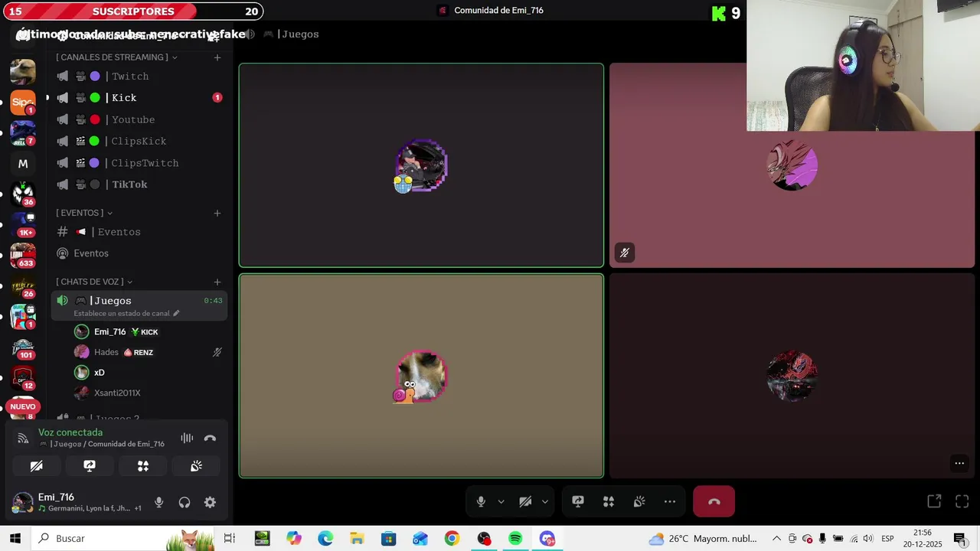Collapse the CANALES DE STREAMING category
Image resolution: width=980 pixels, height=551 pixels.
pyautogui.click(x=116, y=57)
